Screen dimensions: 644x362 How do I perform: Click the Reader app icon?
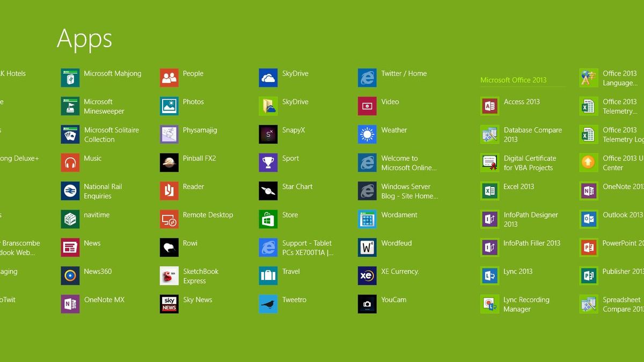169,191
